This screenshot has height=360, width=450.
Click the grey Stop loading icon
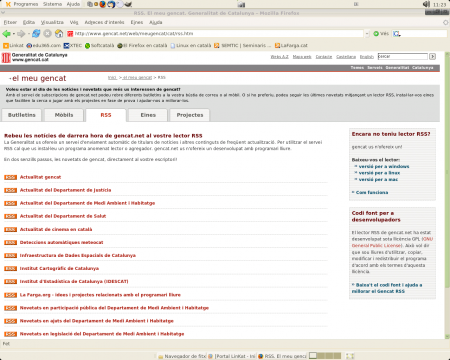pos(48,33)
